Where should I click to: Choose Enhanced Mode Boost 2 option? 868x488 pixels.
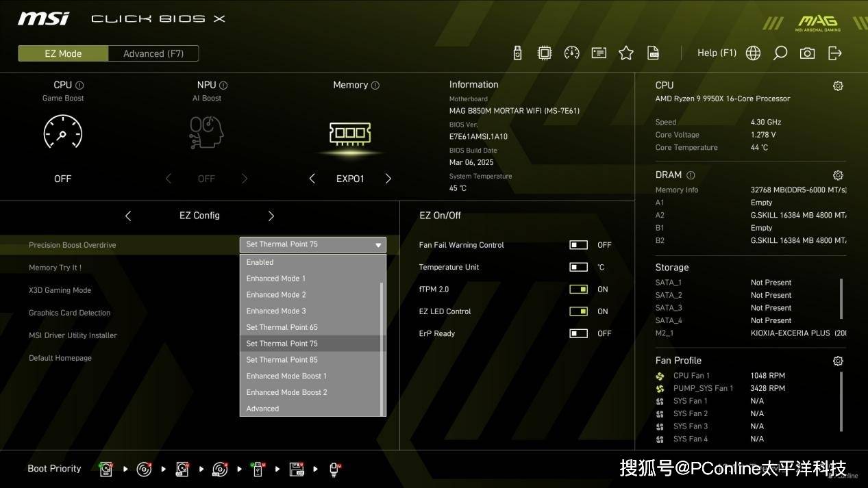click(x=310, y=393)
